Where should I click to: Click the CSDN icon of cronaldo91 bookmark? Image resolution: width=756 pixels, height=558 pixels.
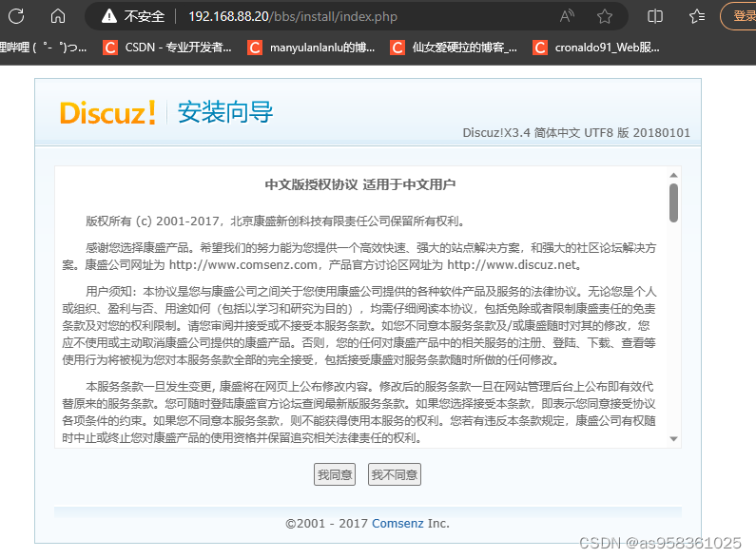(x=540, y=48)
